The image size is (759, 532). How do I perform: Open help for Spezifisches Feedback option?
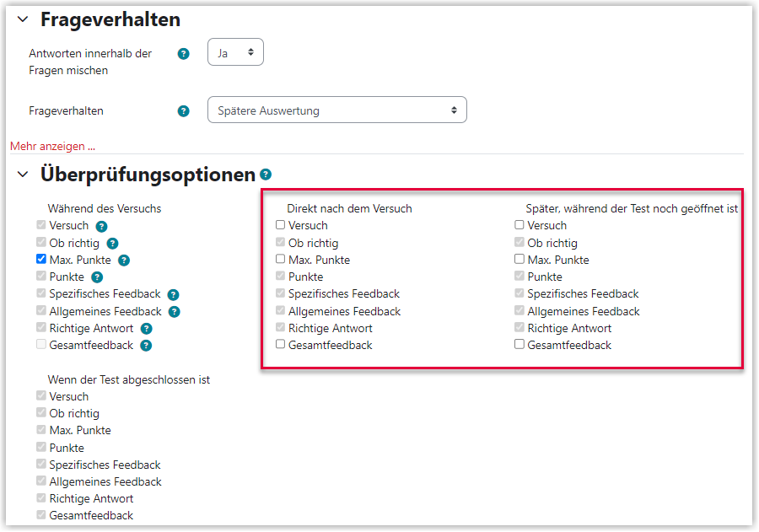click(173, 294)
